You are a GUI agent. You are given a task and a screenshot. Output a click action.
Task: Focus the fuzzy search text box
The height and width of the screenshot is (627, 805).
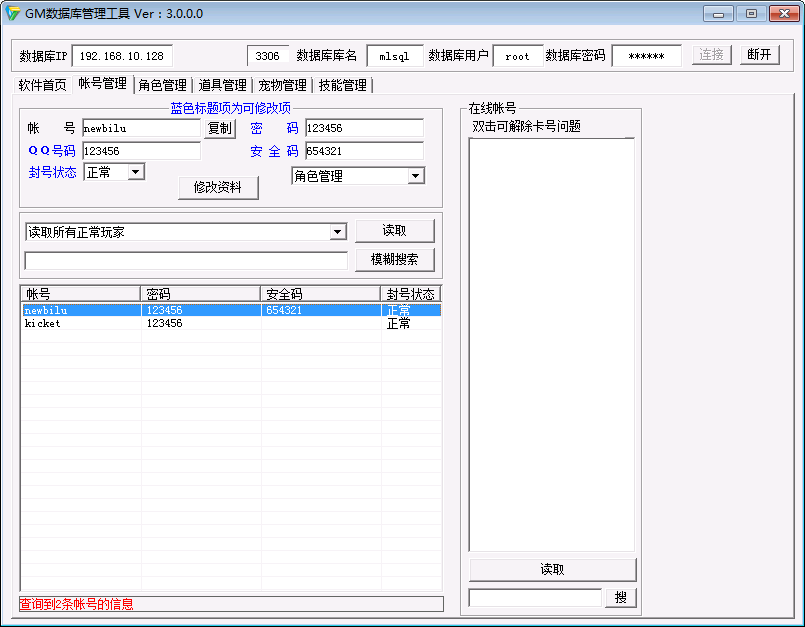[186, 261]
